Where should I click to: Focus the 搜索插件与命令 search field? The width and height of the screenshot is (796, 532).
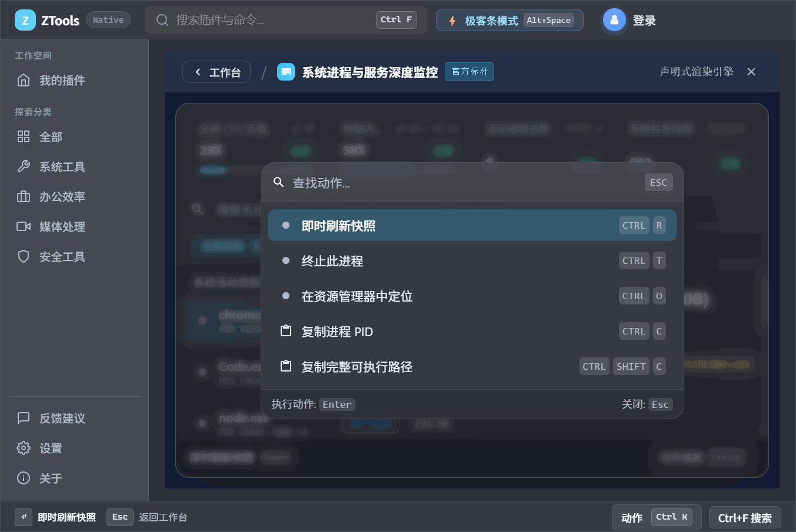coord(286,20)
